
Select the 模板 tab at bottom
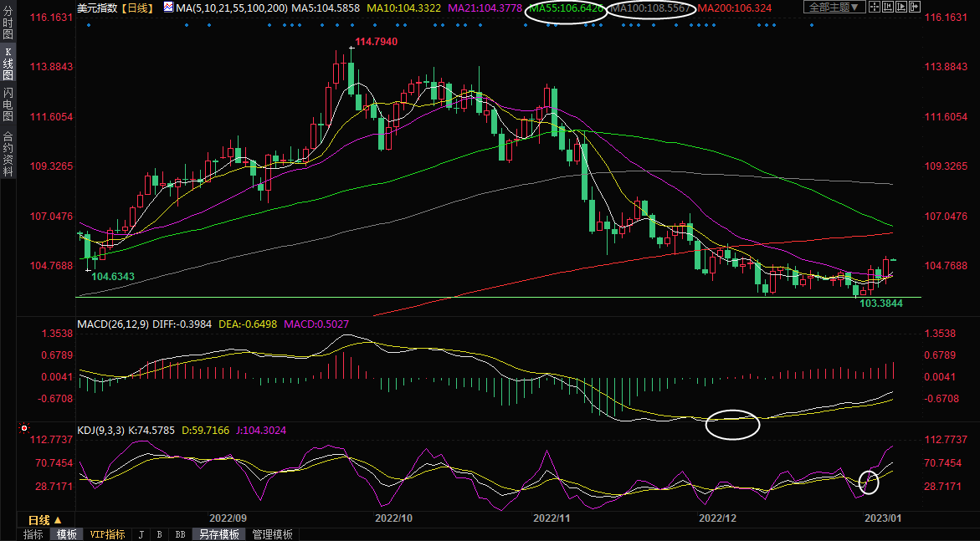67,534
